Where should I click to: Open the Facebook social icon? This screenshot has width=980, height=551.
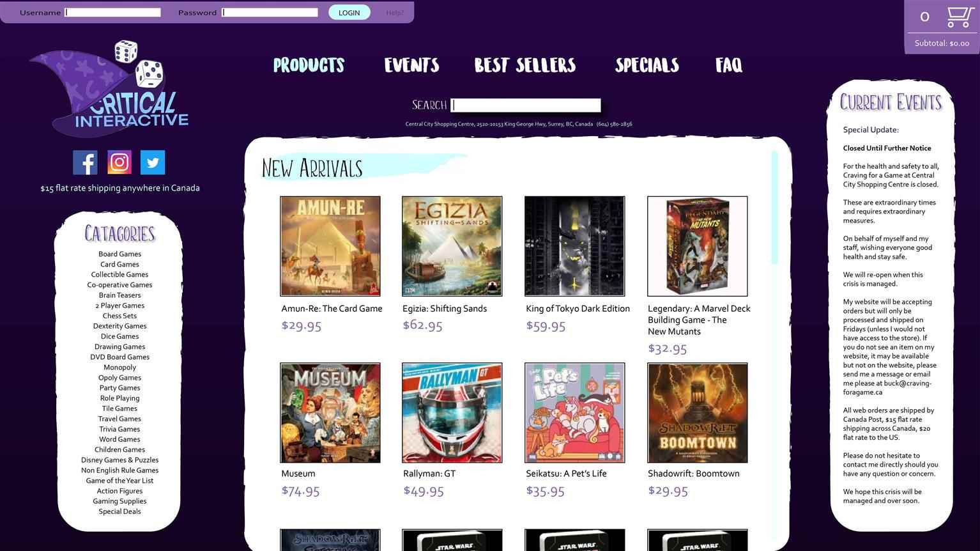pyautogui.click(x=85, y=162)
